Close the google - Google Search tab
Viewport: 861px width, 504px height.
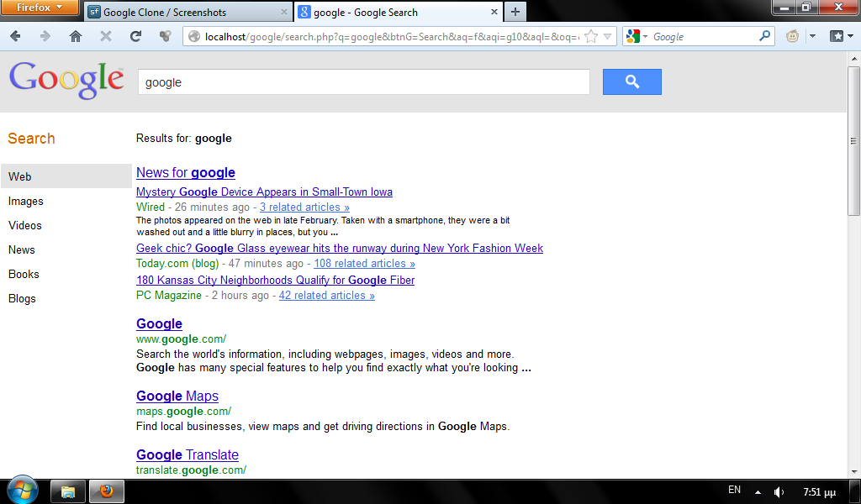tap(494, 12)
